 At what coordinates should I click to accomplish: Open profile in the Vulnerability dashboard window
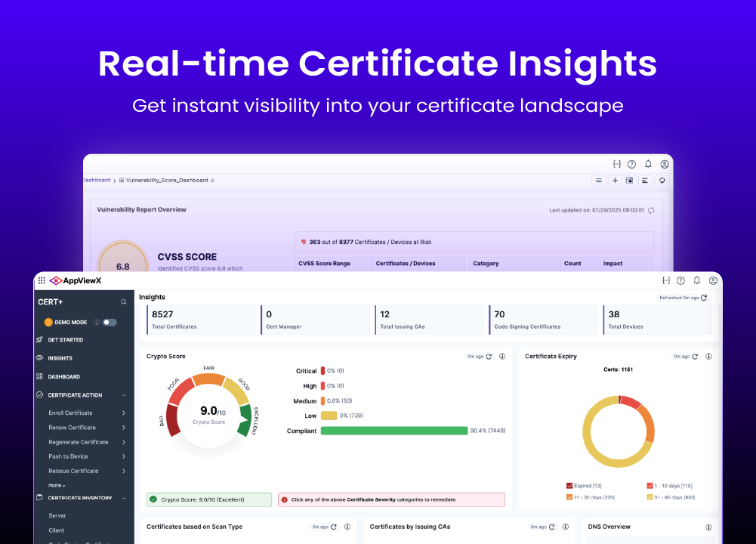(x=665, y=165)
